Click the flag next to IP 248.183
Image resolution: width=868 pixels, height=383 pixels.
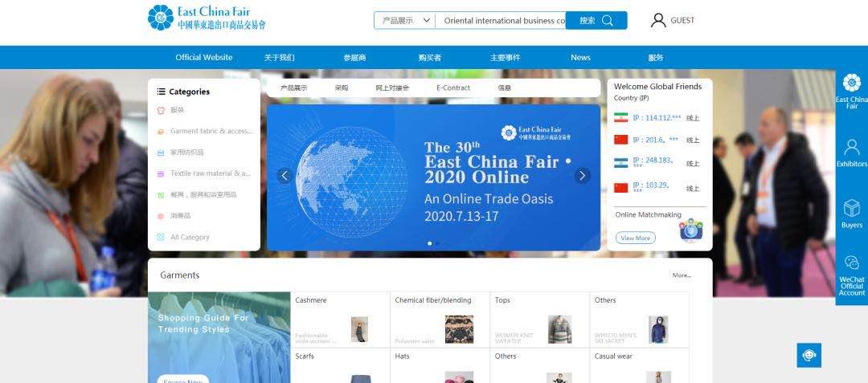pyautogui.click(x=621, y=163)
